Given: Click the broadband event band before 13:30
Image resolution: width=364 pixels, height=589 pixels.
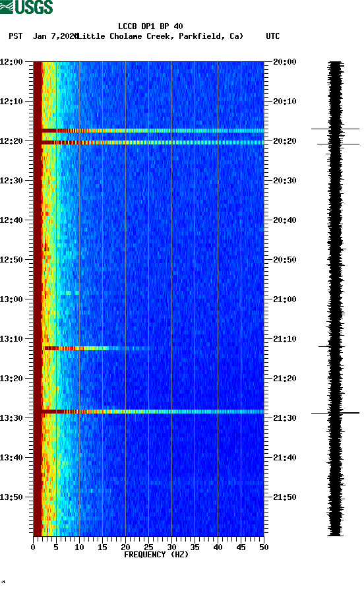Looking at the screenshot, I should pos(152,412).
